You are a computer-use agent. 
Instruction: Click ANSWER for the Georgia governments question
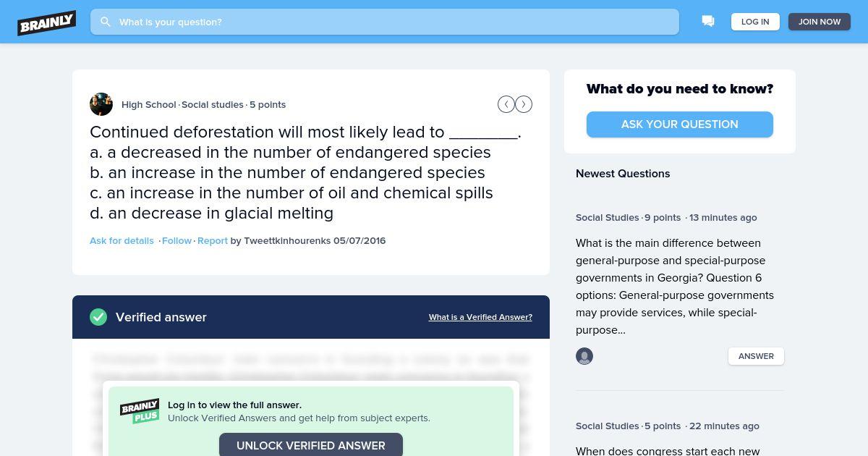click(756, 356)
